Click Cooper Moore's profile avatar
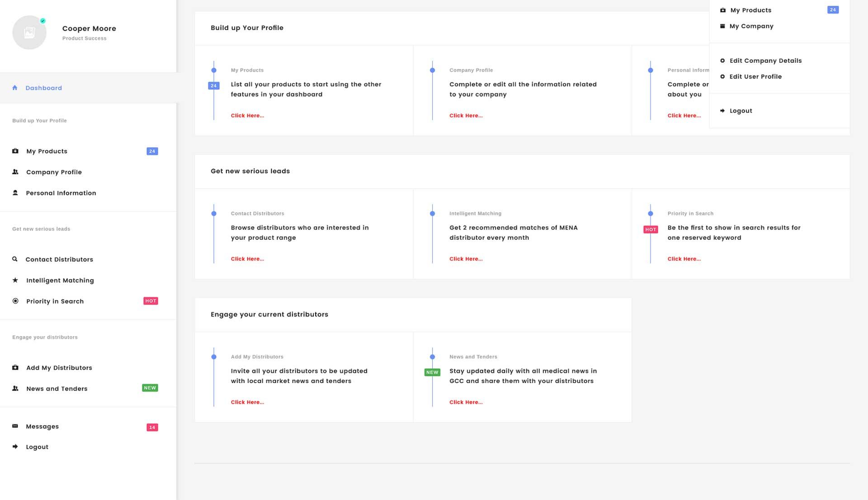Screen dimensions: 868x500 click(x=29, y=33)
